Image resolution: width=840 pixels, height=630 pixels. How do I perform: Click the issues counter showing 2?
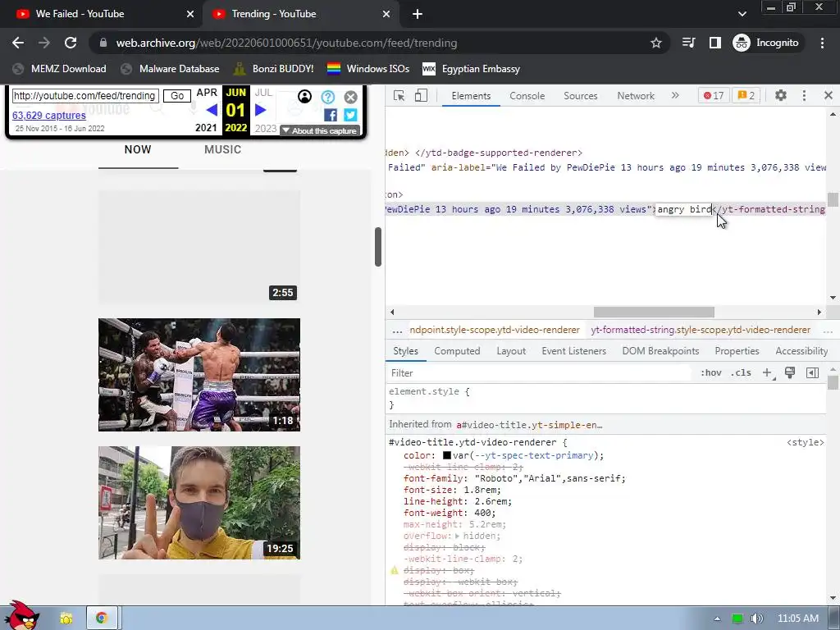746,96
